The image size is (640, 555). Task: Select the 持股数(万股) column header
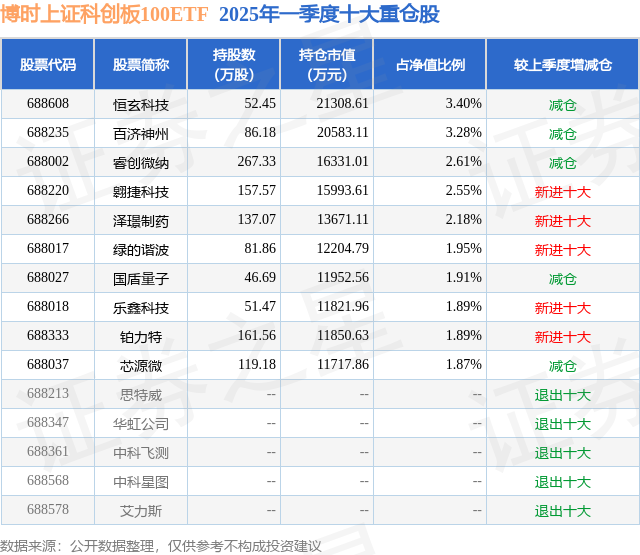[x=233, y=64]
